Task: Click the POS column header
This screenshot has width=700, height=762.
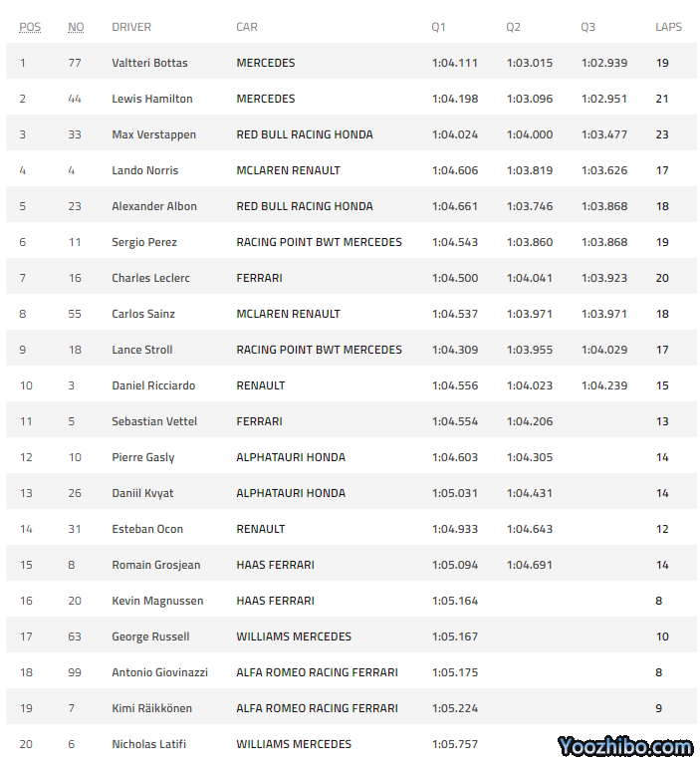Action: tap(30, 27)
